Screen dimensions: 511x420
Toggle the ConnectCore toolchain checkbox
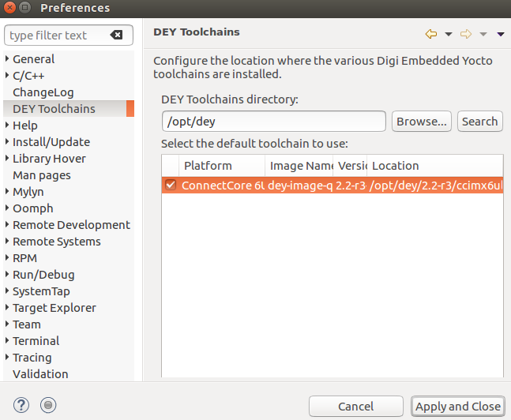tap(171, 185)
